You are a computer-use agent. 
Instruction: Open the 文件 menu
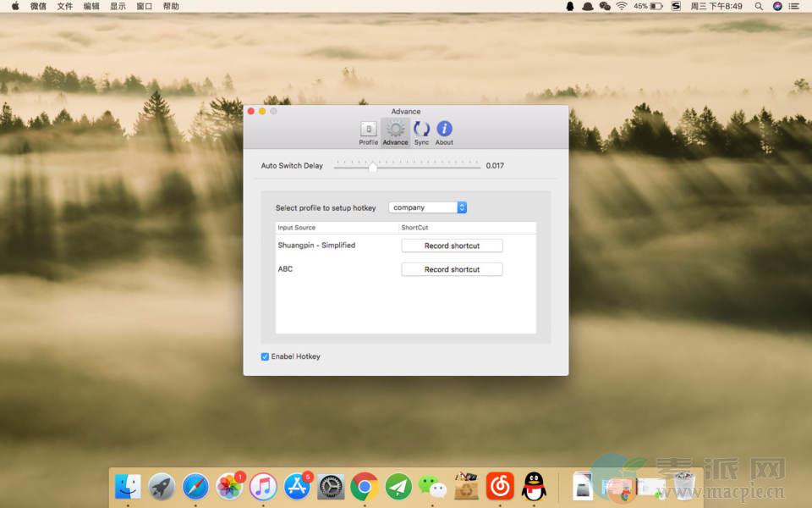point(64,6)
